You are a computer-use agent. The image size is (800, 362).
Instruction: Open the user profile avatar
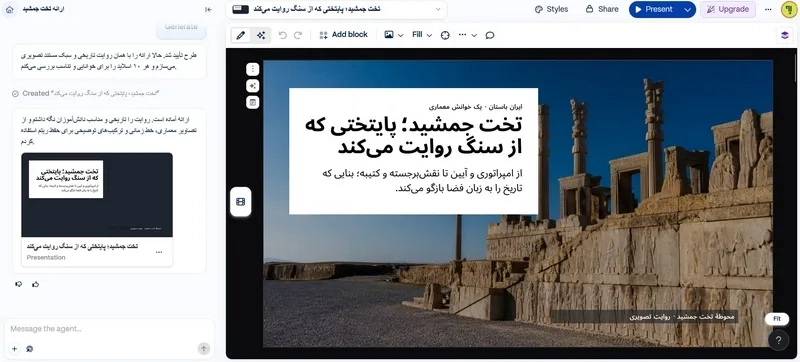pyautogui.click(x=788, y=9)
